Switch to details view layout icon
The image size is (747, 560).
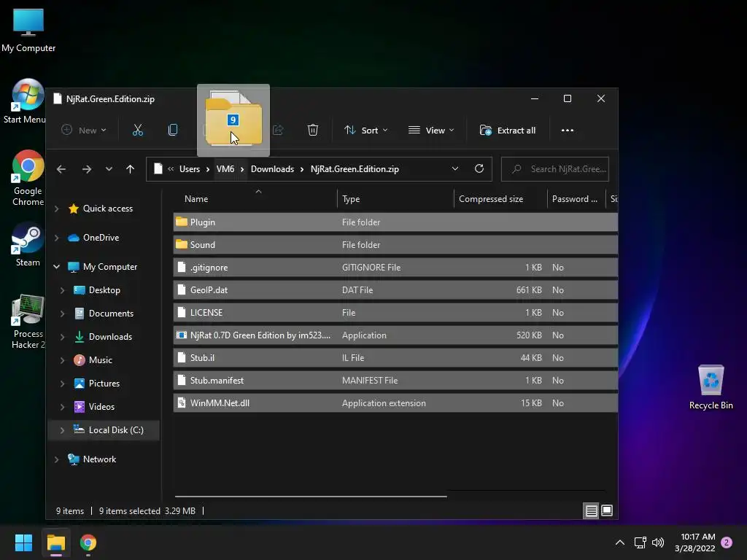click(x=591, y=511)
